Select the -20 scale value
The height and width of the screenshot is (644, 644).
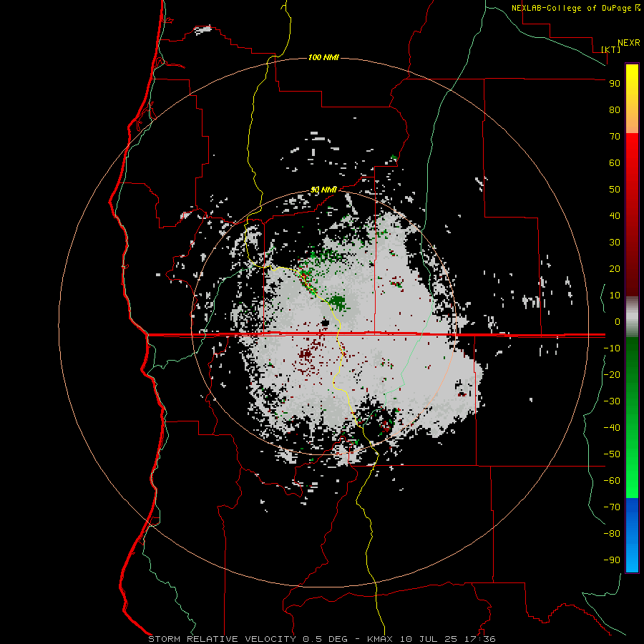(612, 374)
